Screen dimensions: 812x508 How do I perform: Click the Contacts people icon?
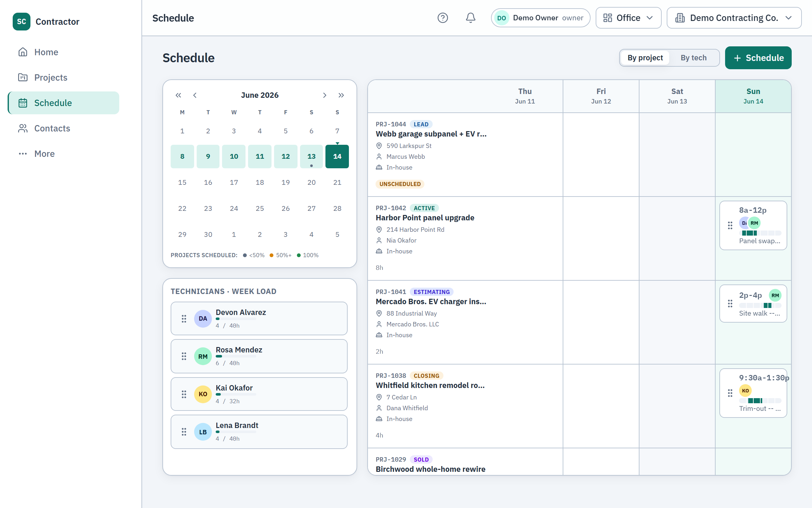(x=23, y=128)
